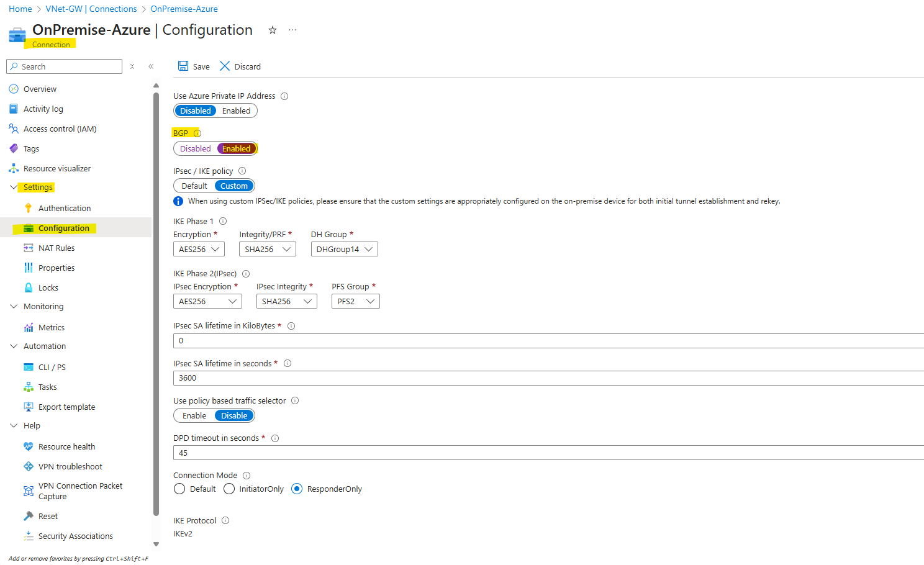Open the DH Group dropdown
The image size is (924, 565).
click(x=345, y=249)
